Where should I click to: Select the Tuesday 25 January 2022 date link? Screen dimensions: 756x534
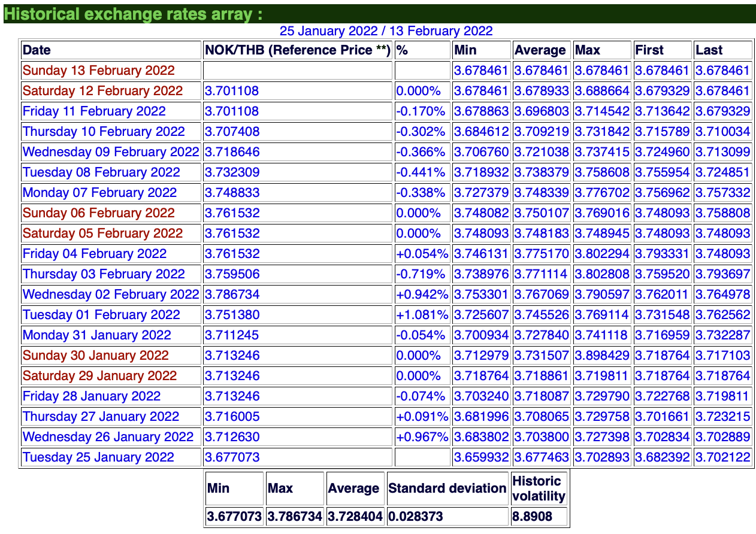coord(98,457)
